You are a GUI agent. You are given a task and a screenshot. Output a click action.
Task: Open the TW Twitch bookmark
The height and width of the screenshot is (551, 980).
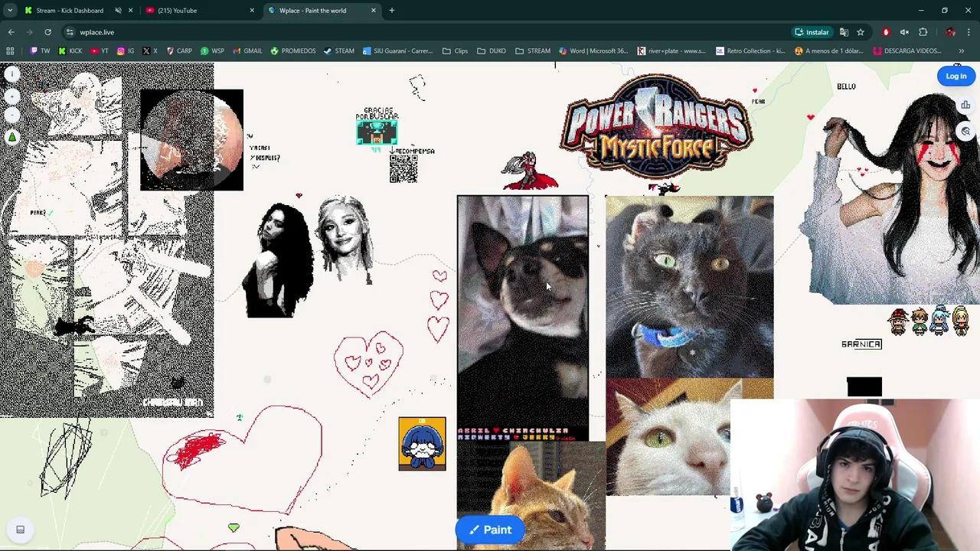click(x=40, y=51)
